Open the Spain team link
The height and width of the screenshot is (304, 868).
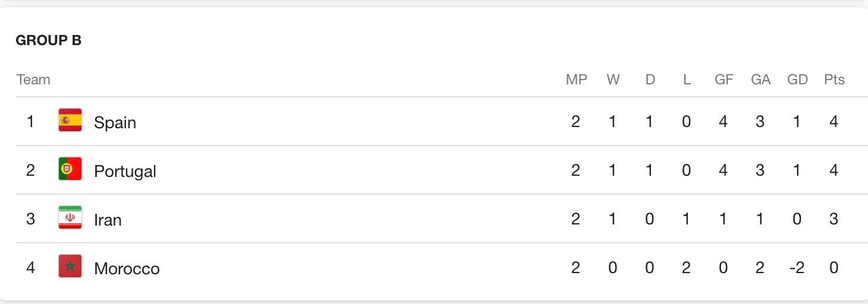click(x=115, y=122)
